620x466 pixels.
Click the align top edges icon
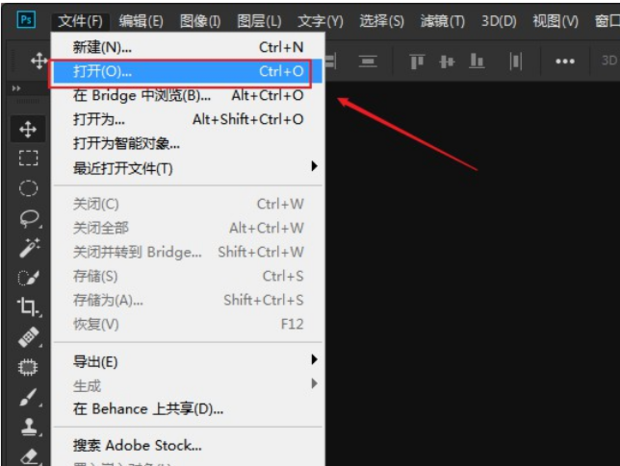pos(417,61)
